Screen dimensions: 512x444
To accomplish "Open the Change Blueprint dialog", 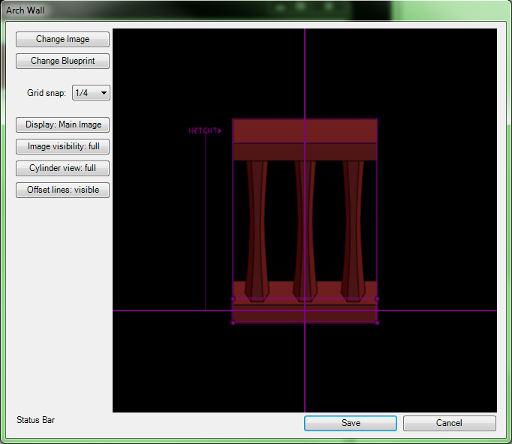I will [63, 61].
